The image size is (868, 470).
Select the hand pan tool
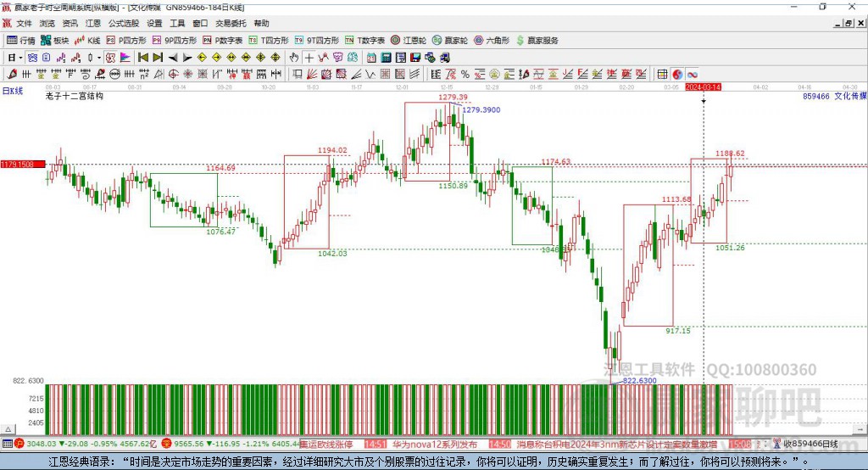click(293, 58)
